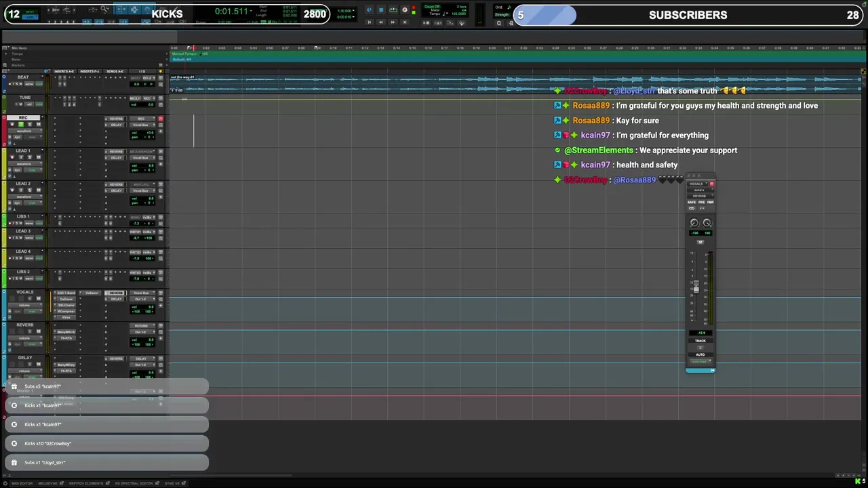This screenshot has width=868, height=488.
Task: Open VOCALS track Out 1-2 output selector
Action: 142,299
